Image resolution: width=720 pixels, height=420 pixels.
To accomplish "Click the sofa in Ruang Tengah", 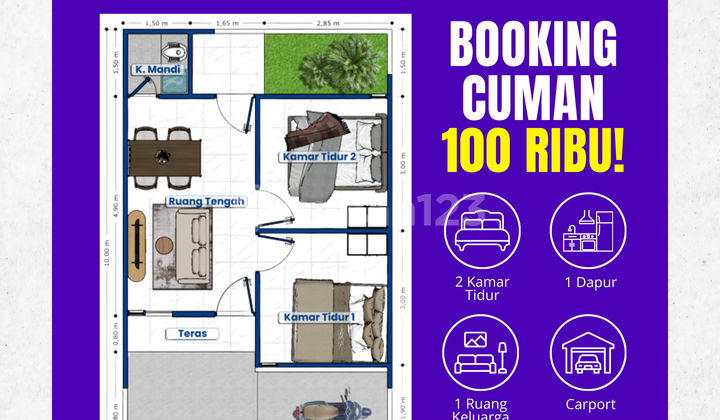I will tap(192, 247).
